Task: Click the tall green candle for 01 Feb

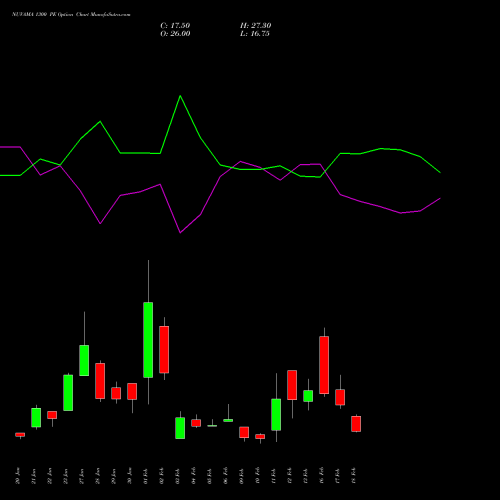Action: [148, 340]
